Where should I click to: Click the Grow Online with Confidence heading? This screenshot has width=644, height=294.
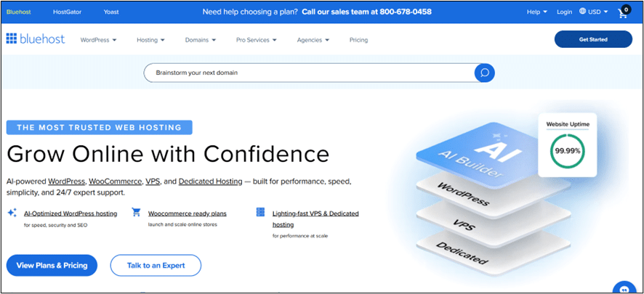[x=168, y=155]
